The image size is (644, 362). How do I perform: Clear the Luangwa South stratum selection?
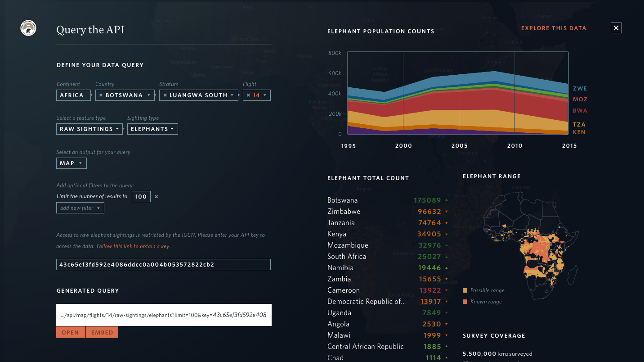coord(165,95)
